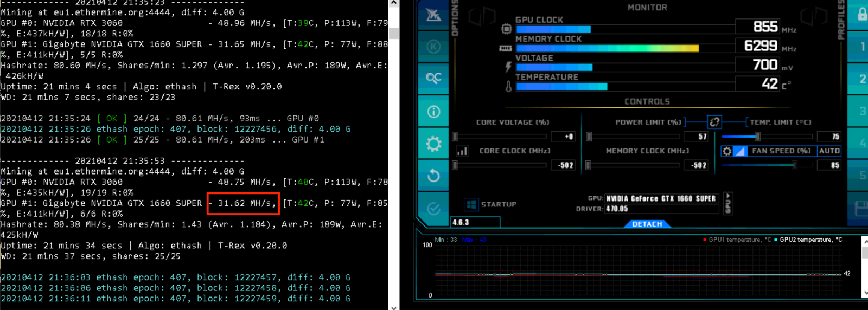Toggle fan speed AUTO mode
The height and width of the screenshot is (310, 868).
[x=829, y=151]
